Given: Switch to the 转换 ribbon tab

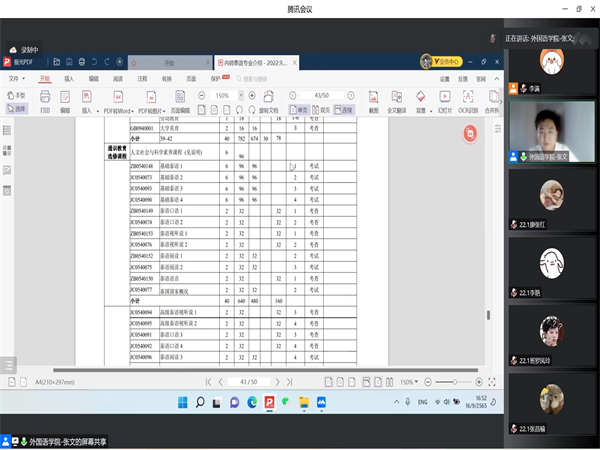Looking at the screenshot, I should (x=166, y=77).
